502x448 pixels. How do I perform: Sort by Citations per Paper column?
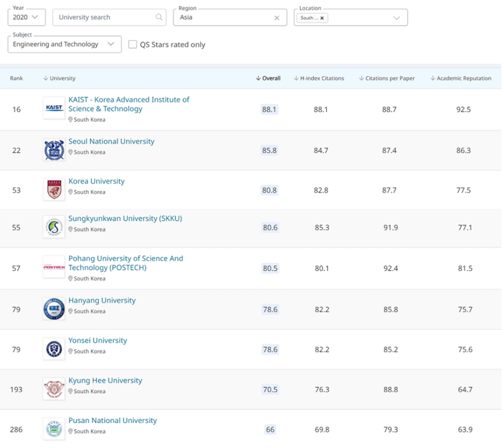(387, 78)
